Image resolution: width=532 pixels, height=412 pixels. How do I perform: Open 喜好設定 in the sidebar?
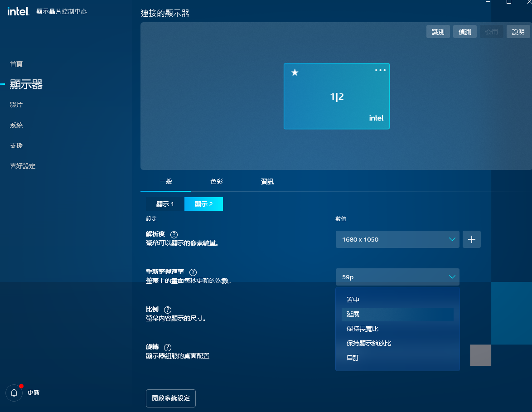[x=23, y=166]
